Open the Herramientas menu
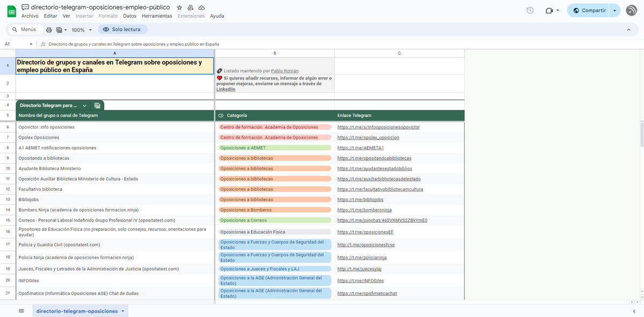Image resolution: width=644 pixels, height=317 pixels. (157, 16)
